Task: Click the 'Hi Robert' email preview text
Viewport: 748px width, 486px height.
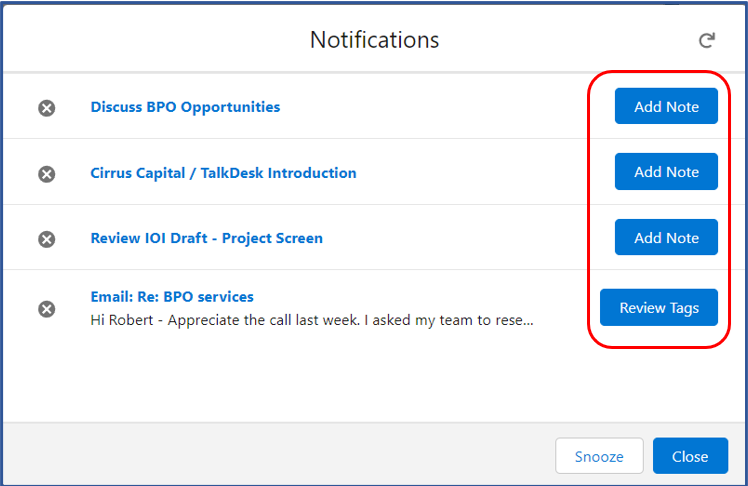Action: (312, 320)
